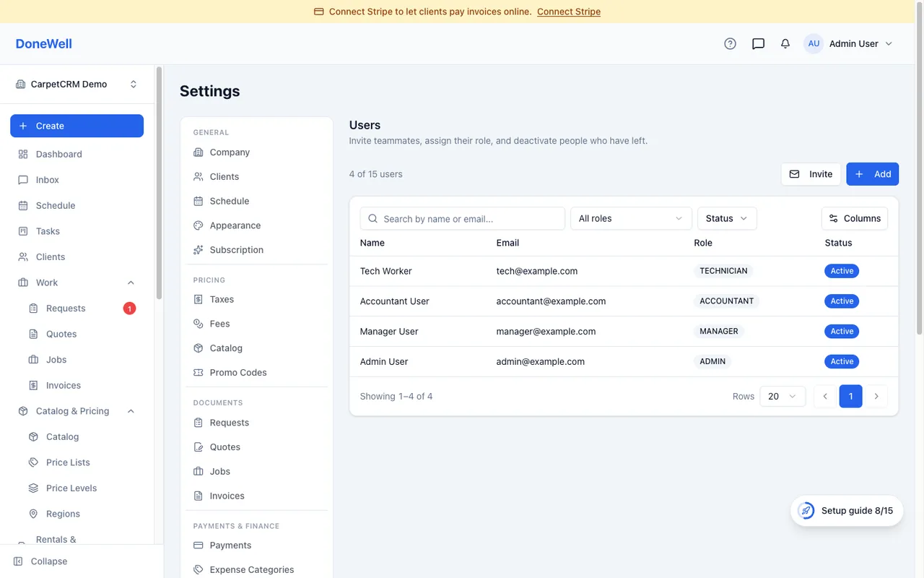
Task: Click the Columns button
Action: pyautogui.click(x=855, y=218)
